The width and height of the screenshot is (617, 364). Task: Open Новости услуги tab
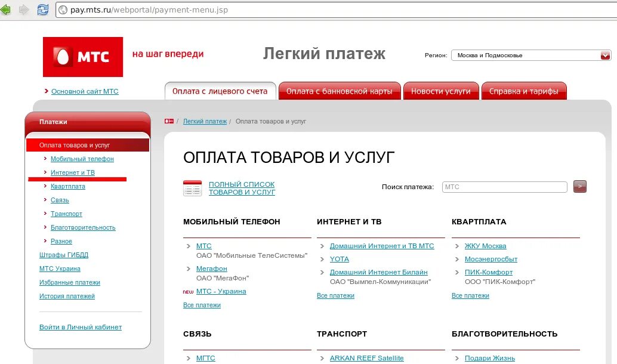point(441,91)
